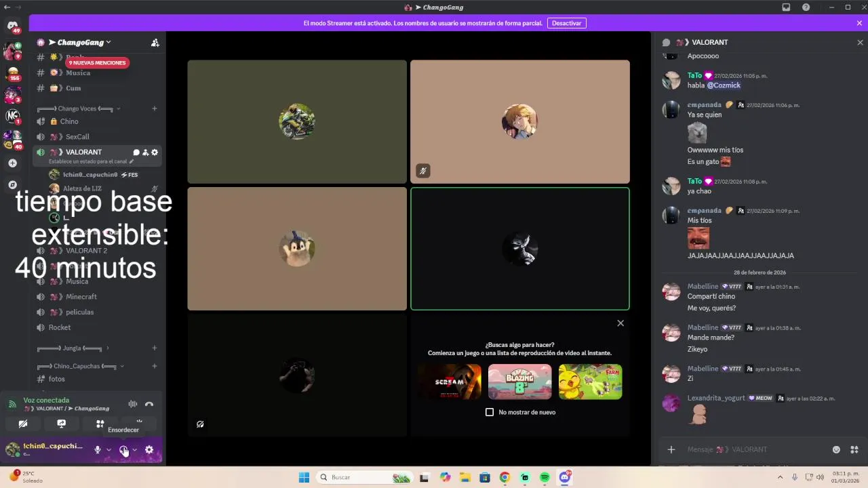Click Desactivar streamer mode button
Viewport: 868px width, 488px height.
click(566, 23)
